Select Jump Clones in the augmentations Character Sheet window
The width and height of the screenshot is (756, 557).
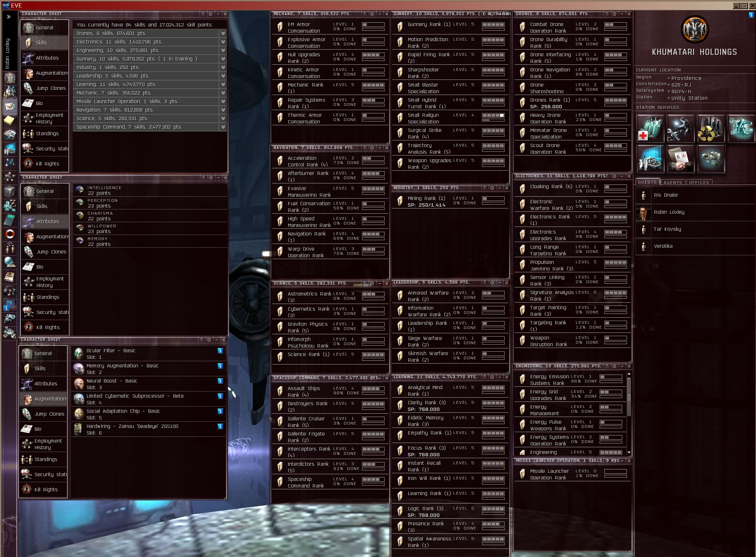tap(43, 414)
